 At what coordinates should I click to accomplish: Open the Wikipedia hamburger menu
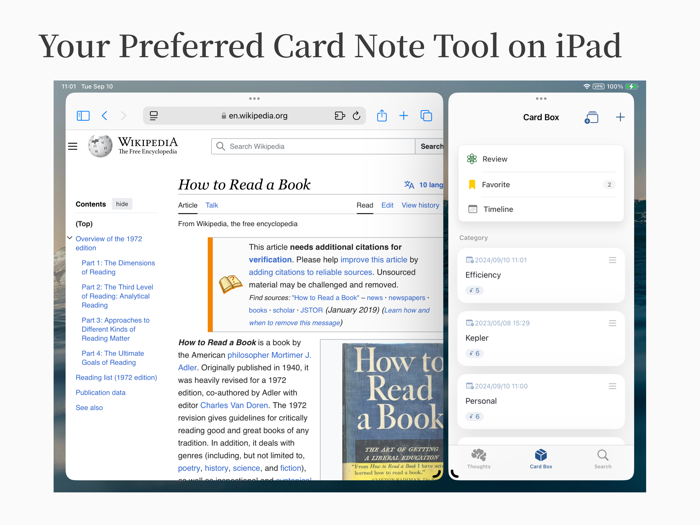point(72,146)
